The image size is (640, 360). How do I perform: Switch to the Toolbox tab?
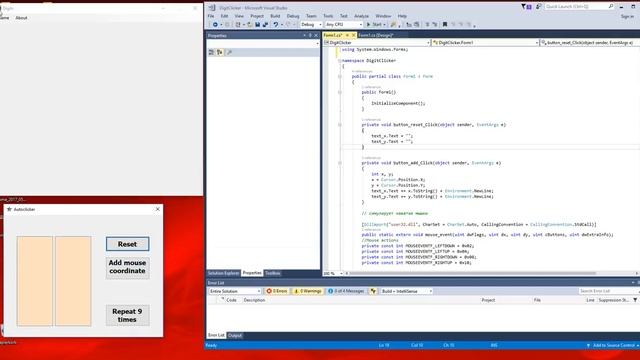(273, 273)
